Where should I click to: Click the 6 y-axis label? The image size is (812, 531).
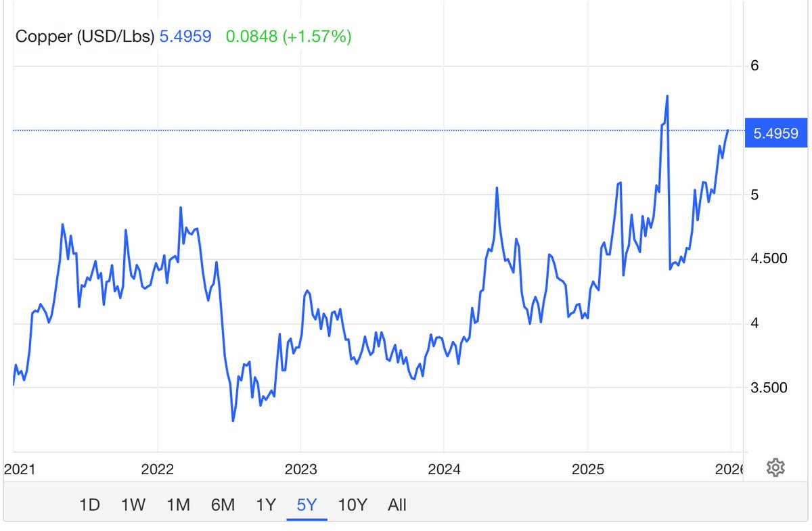pyautogui.click(x=755, y=66)
